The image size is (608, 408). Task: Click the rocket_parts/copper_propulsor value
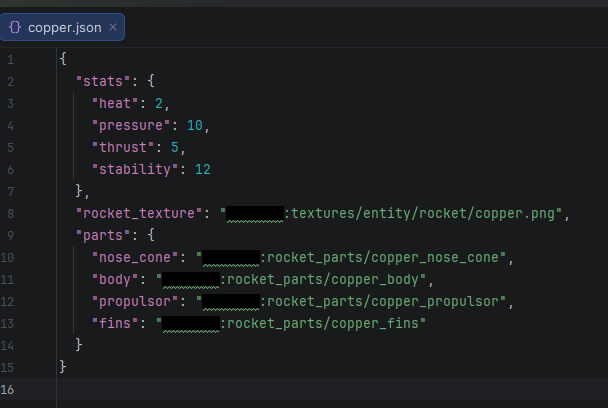tap(382, 302)
